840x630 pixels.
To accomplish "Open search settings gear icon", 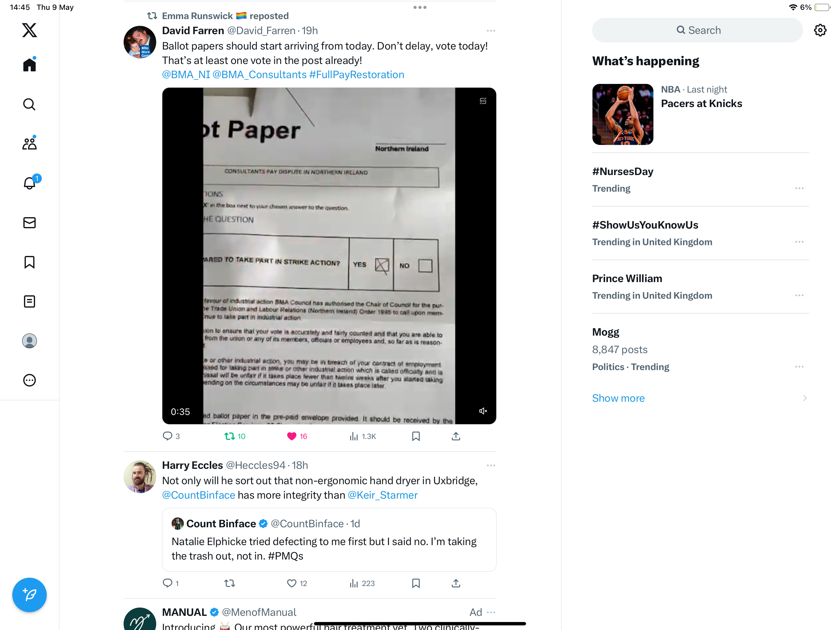I will [820, 30].
